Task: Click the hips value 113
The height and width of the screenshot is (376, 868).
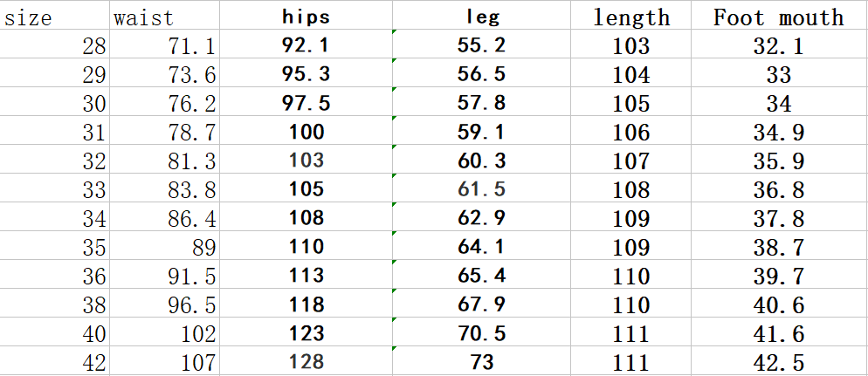Action: tap(306, 277)
